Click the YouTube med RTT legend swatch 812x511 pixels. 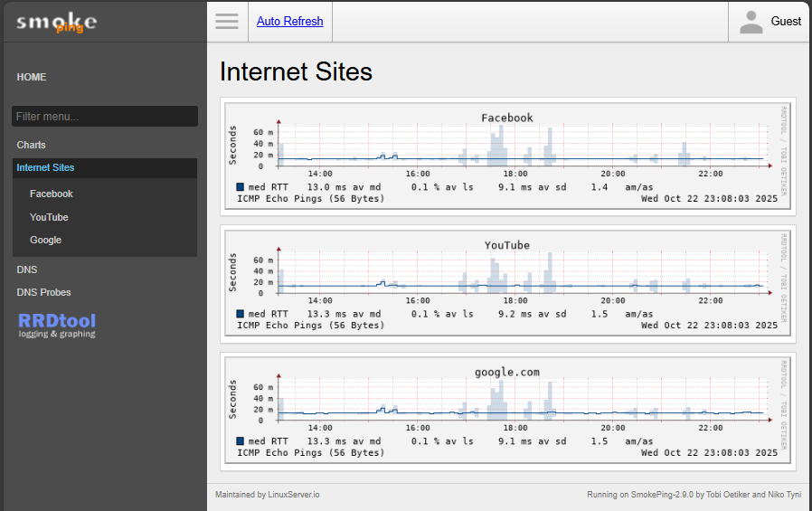241,314
